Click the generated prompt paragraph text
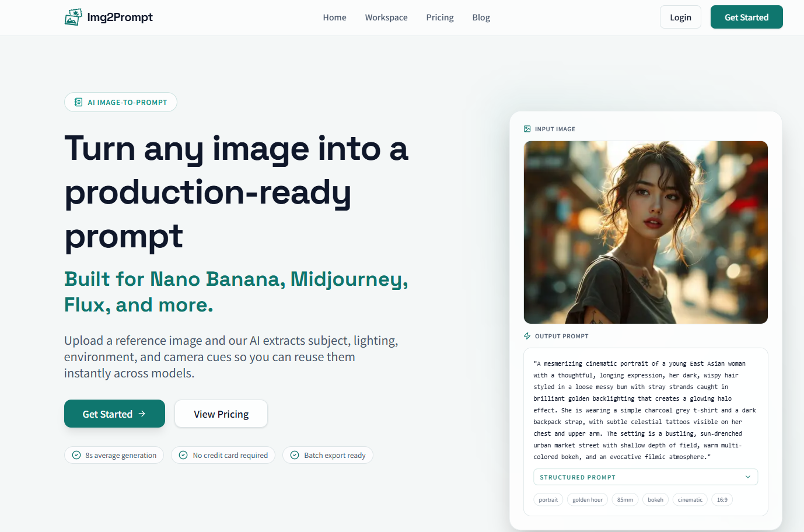804x532 pixels. [645, 410]
